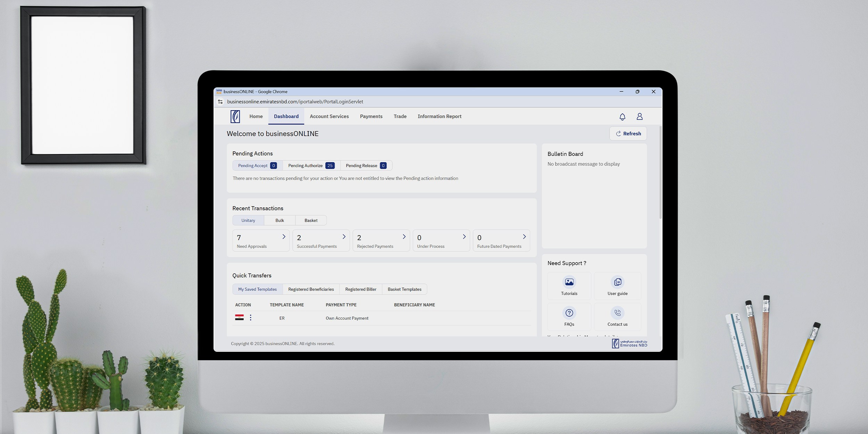The width and height of the screenshot is (868, 434).
Task: Expand the Successful Payments card arrow
Action: coord(344,237)
